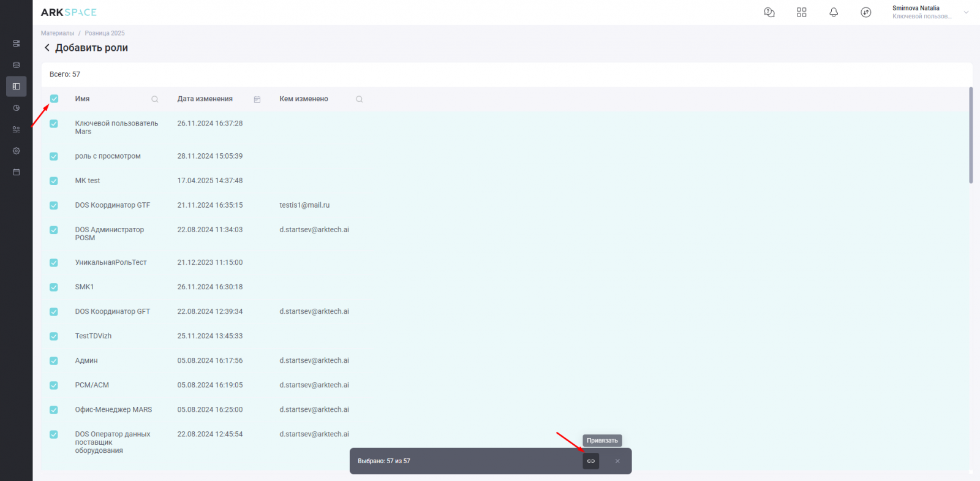Uncheck the SMK1 row checkbox
980x481 pixels.
[54, 287]
